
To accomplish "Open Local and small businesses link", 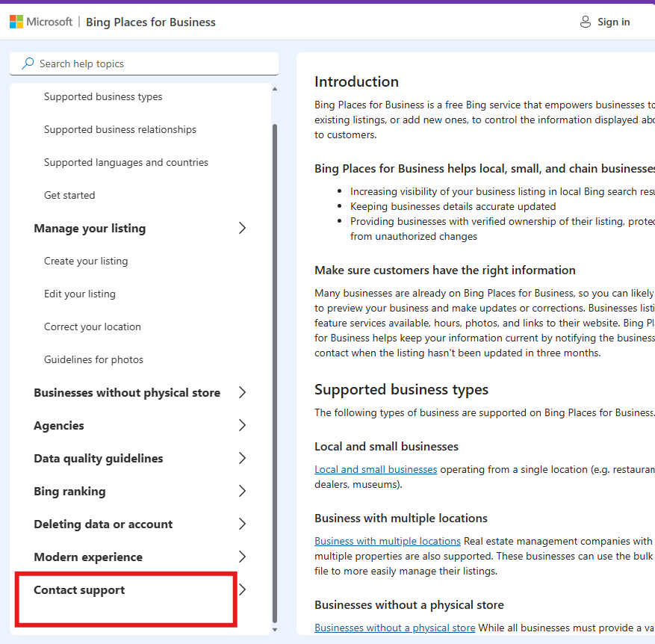I will coord(376,469).
